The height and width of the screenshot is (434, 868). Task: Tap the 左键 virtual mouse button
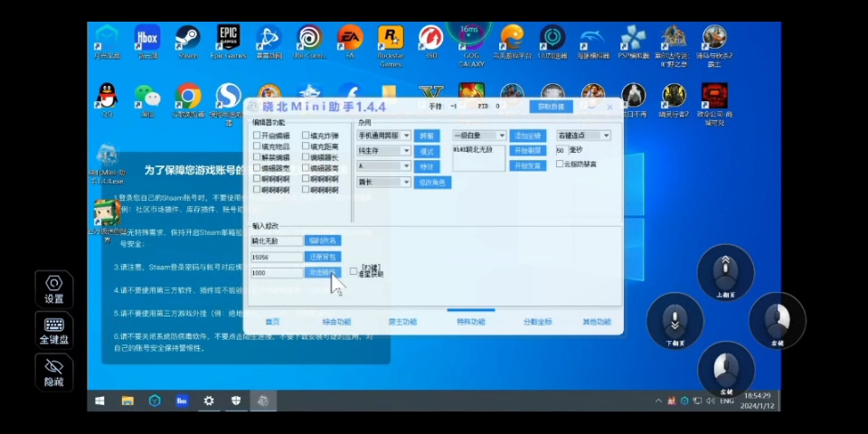tap(726, 369)
